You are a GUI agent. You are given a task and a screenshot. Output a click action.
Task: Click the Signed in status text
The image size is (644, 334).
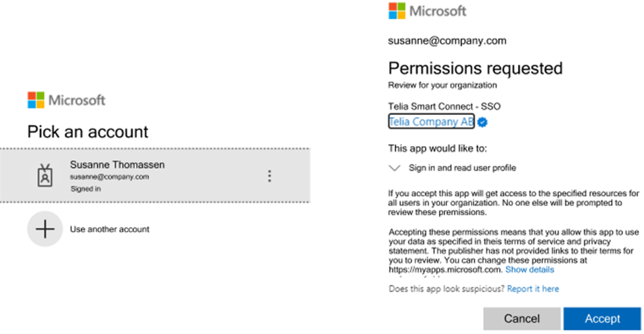[85, 189]
